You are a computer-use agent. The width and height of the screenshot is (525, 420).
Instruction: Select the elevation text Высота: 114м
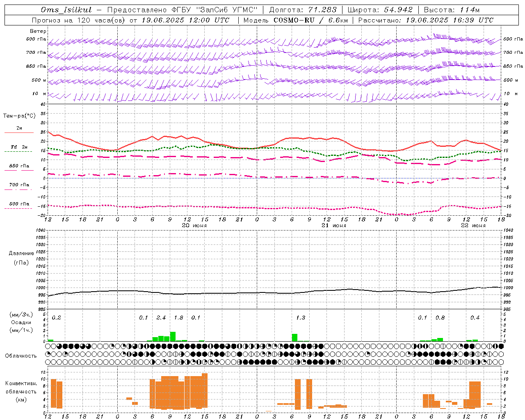pos(451,10)
